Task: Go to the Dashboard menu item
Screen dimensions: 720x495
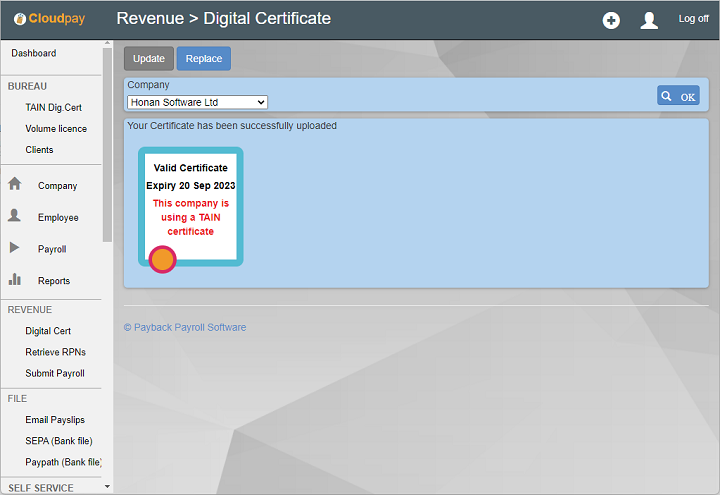Action: tap(34, 53)
